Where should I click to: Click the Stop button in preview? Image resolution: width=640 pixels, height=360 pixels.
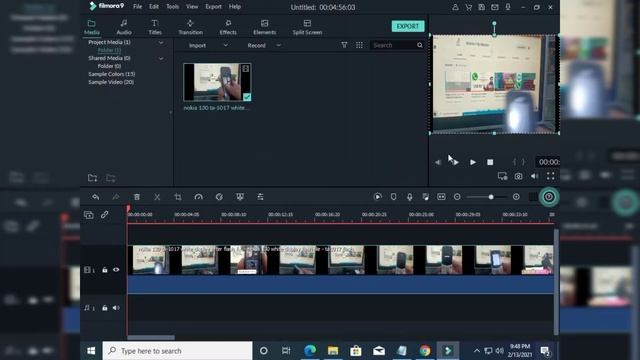(x=490, y=162)
